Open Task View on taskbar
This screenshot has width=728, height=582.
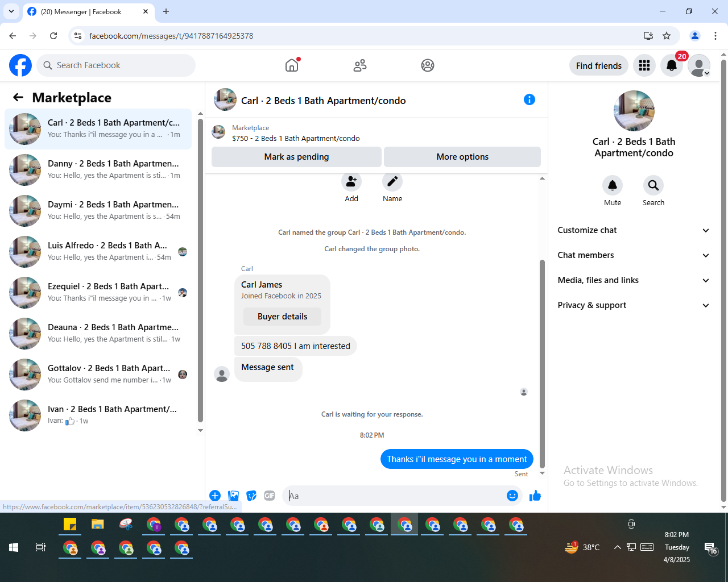pyautogui.click(x=41, y=547)
